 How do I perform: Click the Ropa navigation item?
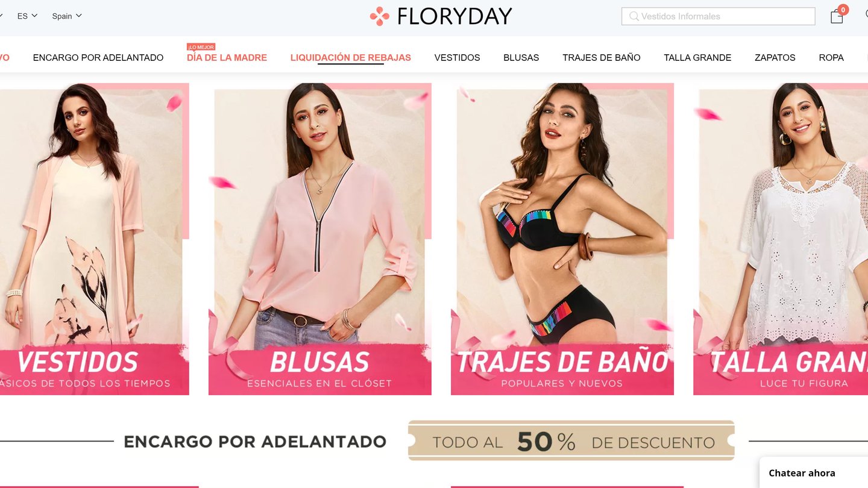(831, 58)
